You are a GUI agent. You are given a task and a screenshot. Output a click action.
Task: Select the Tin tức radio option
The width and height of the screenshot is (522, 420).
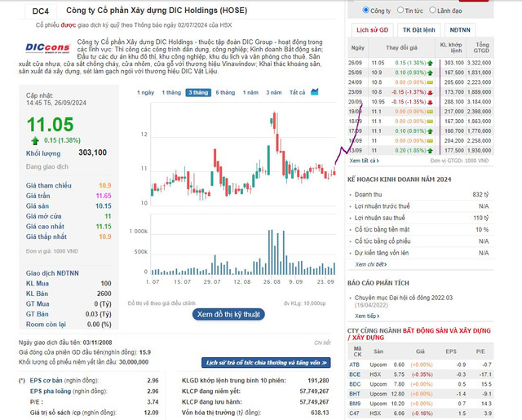(x=400, y=10)
